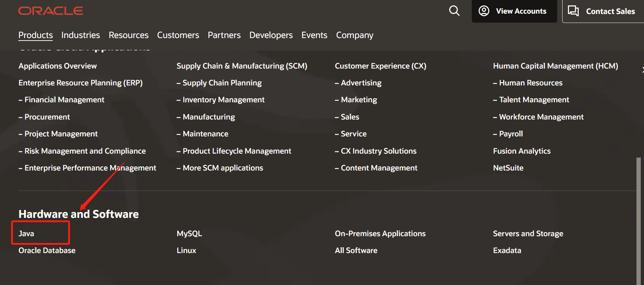The width and height of the screenshot is (644, 285).
Task: Open Enterprise Resource Planning (ERP) link
Action: point(80,83)
